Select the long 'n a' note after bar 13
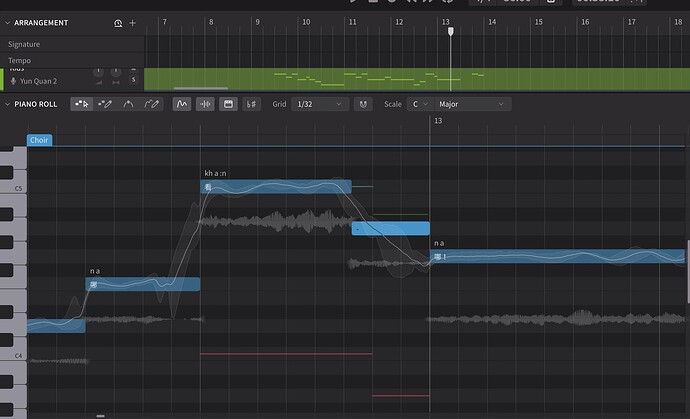This screenshot has height=419, width=690. coord(557,257)
